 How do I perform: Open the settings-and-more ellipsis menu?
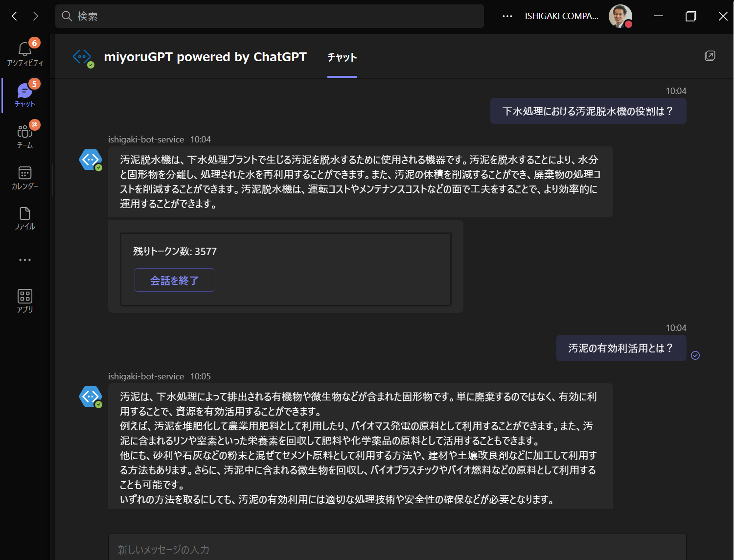pos(506,16)
